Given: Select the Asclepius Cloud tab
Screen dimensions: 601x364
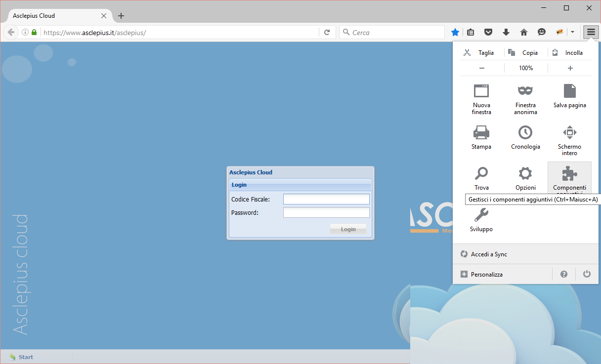Looking at the screenshot, I should click(x=58, y=16).
